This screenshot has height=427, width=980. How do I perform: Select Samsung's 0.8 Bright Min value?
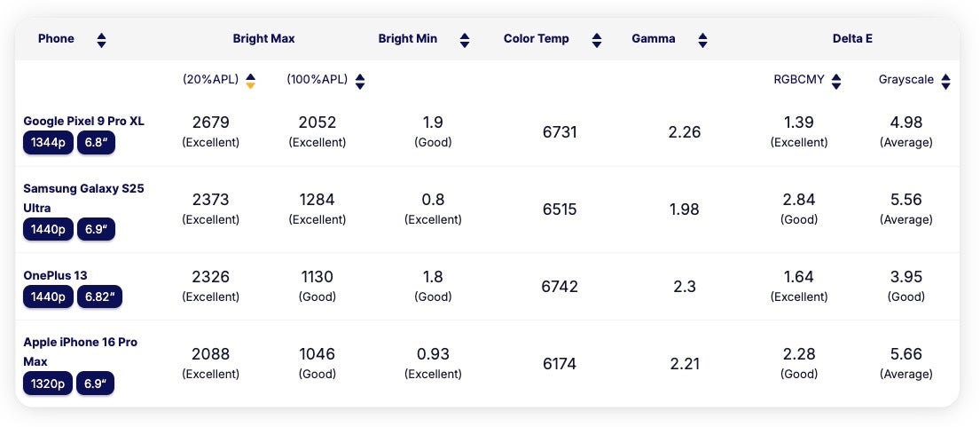pos(433,200)
